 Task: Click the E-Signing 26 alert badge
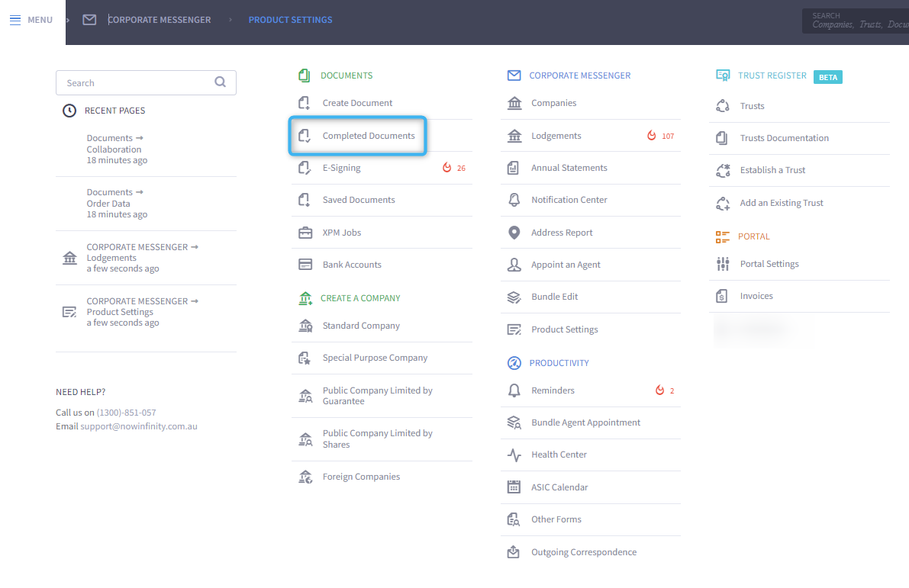454,168
